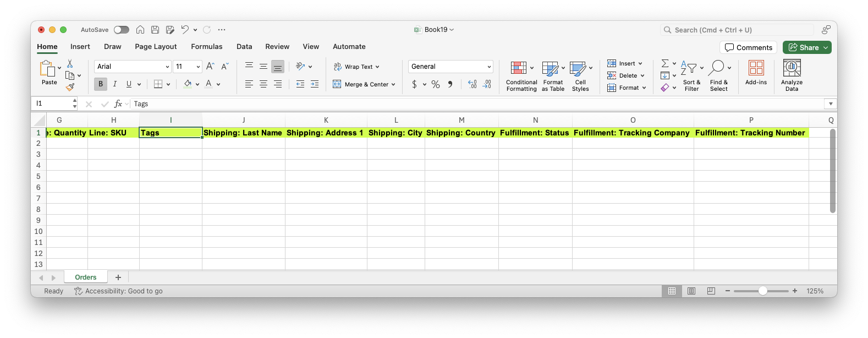Expand the General number format dropdown
Viewport: 868px width, 338px height.
[488, 67]
